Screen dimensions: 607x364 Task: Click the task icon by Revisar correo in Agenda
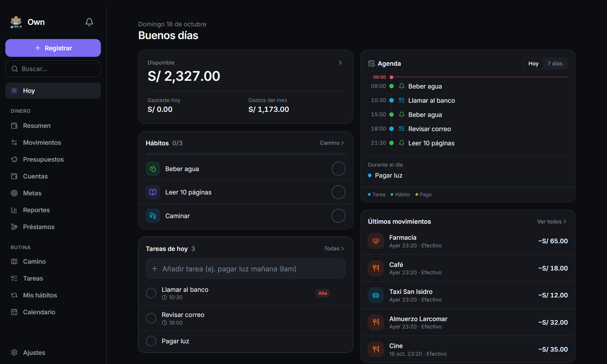tap(402, 129)
